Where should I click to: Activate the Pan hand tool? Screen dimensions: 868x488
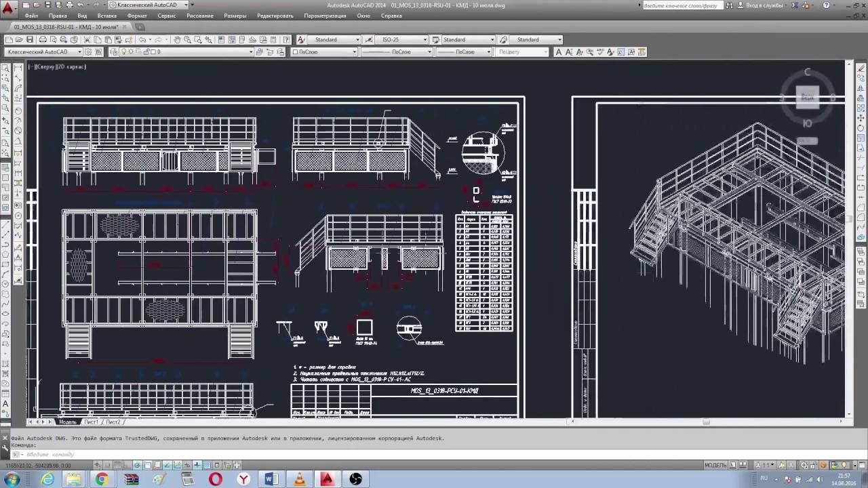(177, 40)
